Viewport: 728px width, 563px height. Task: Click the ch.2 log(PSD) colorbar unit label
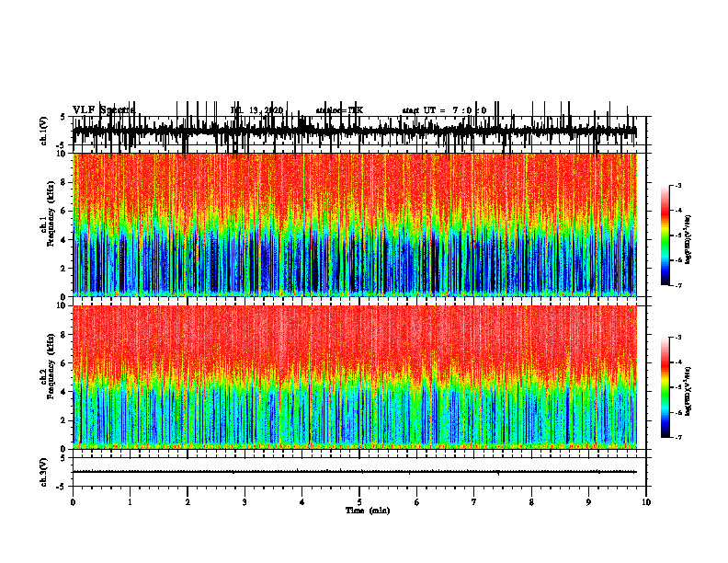click(688, 390)
